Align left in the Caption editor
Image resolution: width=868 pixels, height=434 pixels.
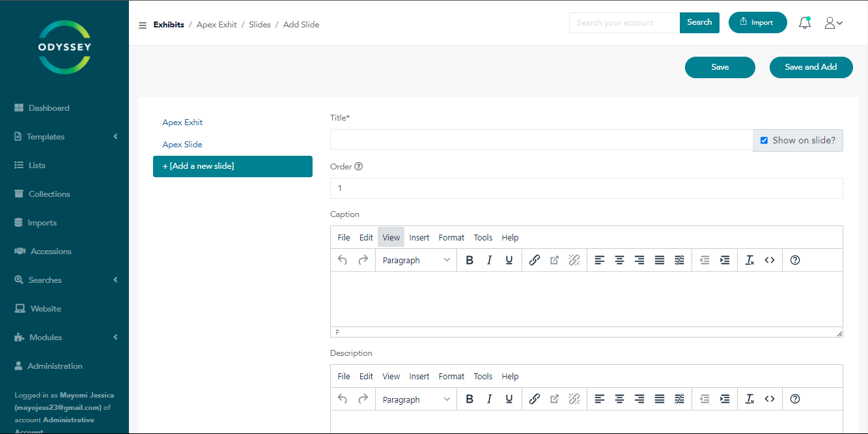(600, 260)
